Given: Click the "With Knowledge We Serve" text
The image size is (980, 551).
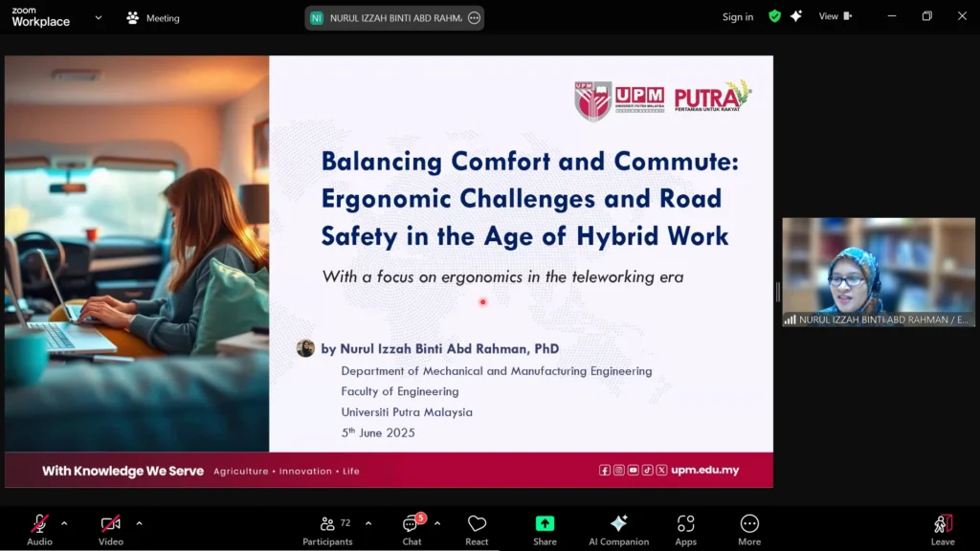Looking at the screenshot, I should (123, 471).
